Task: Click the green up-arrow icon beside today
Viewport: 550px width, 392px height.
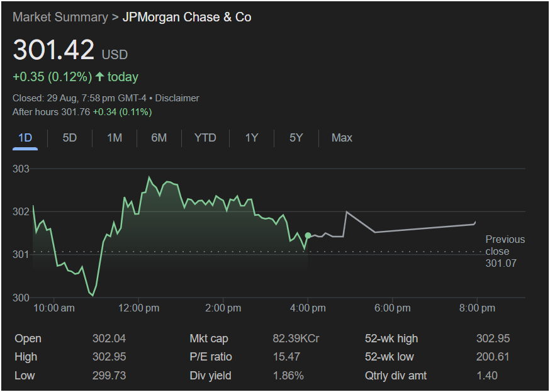Action: click(x=99, y=77)
